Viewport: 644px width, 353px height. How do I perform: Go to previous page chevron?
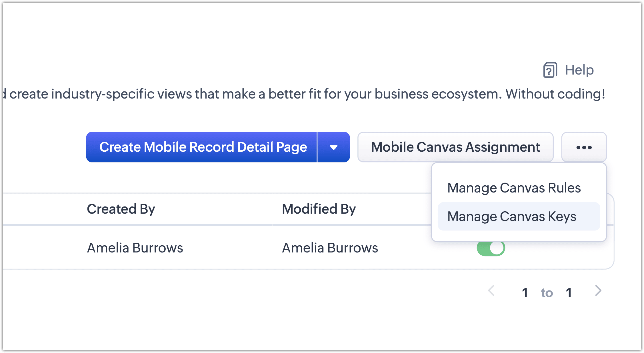pos(491,291)
